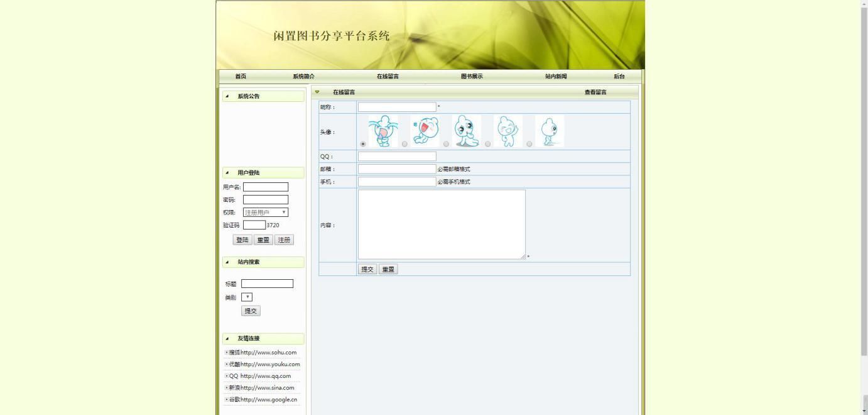Open 系统简介 in the navigation bar
The width and height of the screenshot is (868, 415).
click(x=304, y=77)
